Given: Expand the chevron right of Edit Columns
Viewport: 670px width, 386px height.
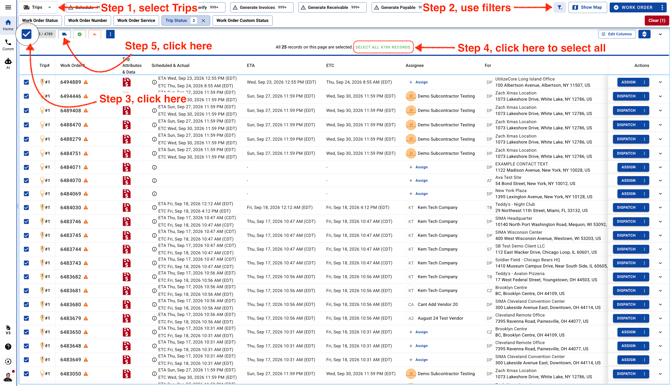Looking at the screenshot, I should 661,34.
